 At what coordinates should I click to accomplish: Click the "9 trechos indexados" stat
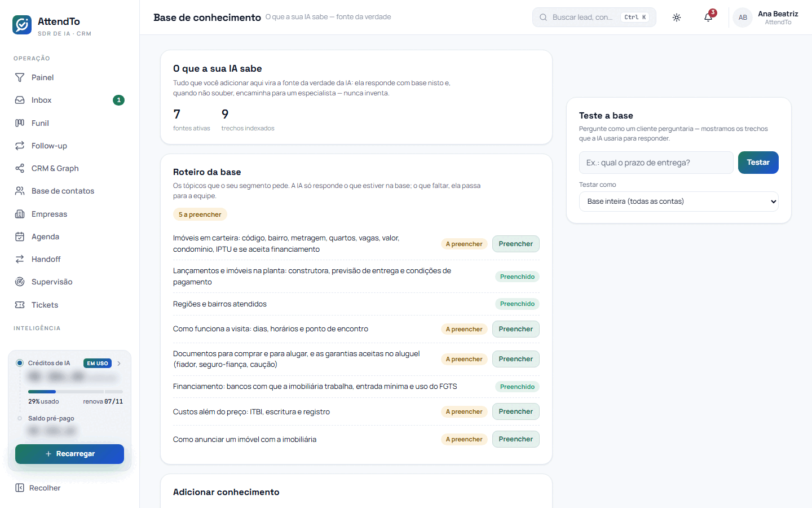click(248, 120)
